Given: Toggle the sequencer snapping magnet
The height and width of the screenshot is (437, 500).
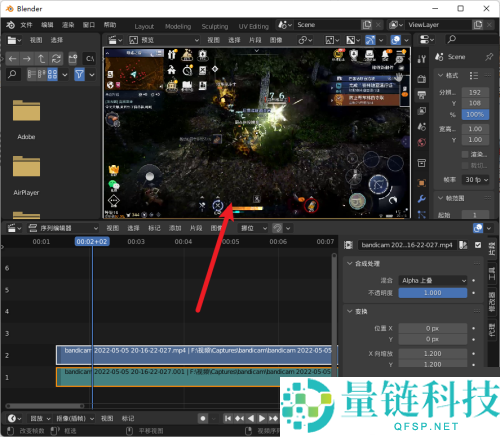Looking at the screenshot, I should (x=277, y=228).
